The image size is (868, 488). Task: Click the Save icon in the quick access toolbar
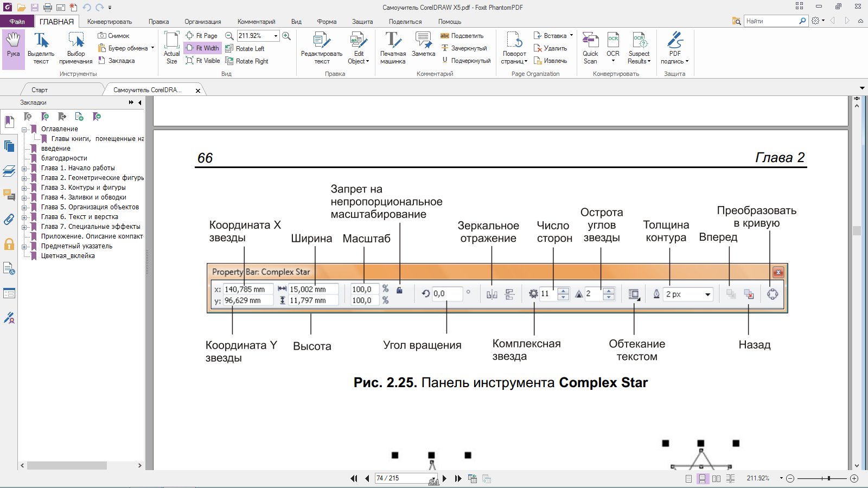tap(35, 8)
